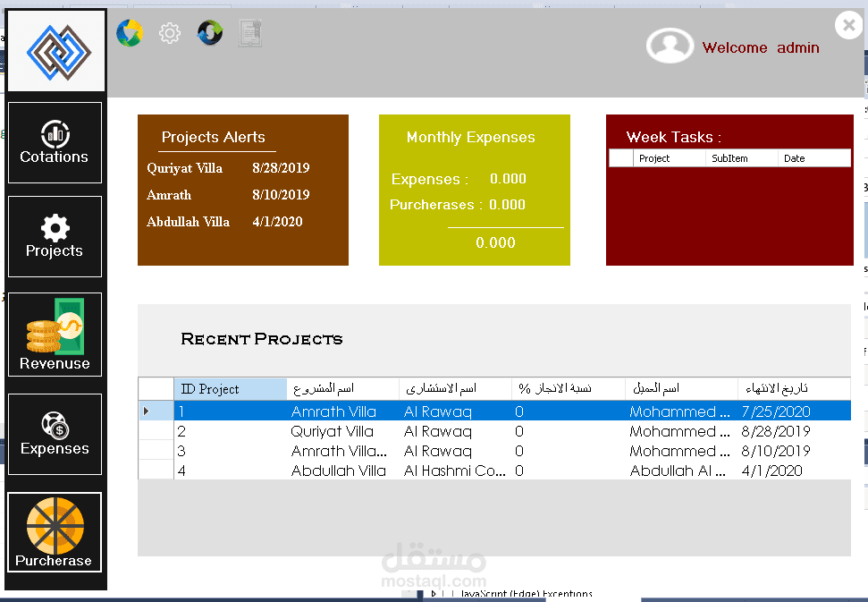Click the Expenses 0.000 value
The width and height of the screenshot is (868, 602).
tap(508, 178)
